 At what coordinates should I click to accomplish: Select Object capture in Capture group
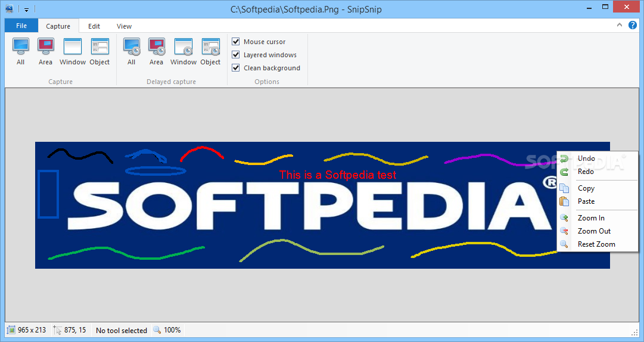[99, 51]
